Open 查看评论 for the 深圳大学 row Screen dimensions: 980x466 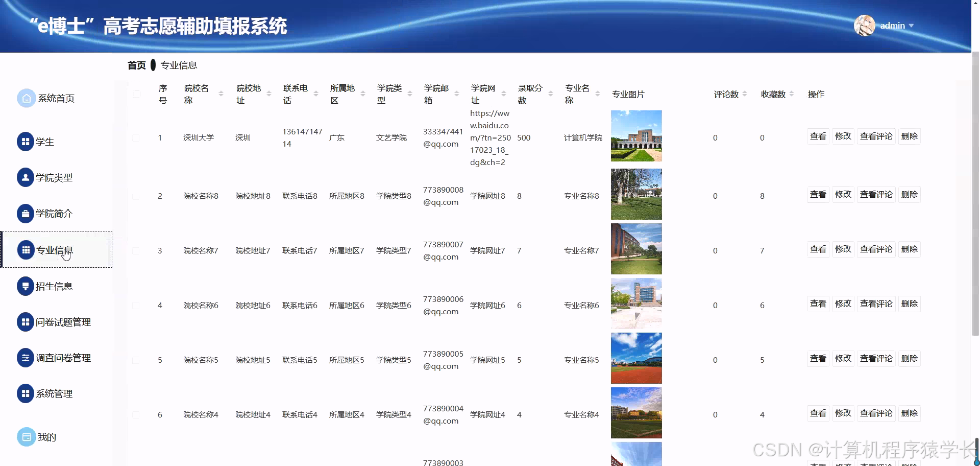[x=876, y=136]
